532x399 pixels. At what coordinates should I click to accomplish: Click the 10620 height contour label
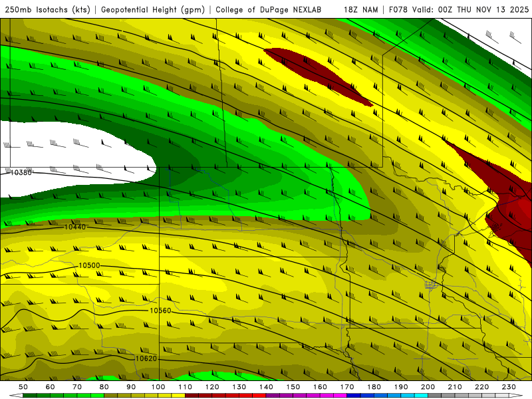[x=146, y=358]
